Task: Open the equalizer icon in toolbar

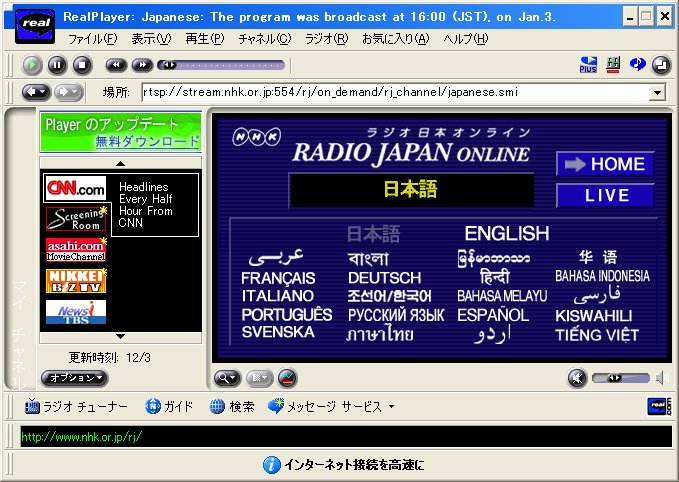Action: 613,65
